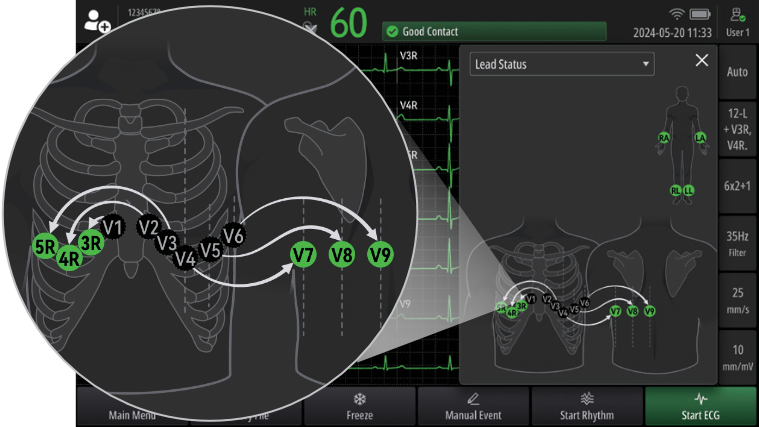Change the 12-L + V3R, V4R lead configuration
Screen dimensions: 759x427
click(x=737, y=129)
